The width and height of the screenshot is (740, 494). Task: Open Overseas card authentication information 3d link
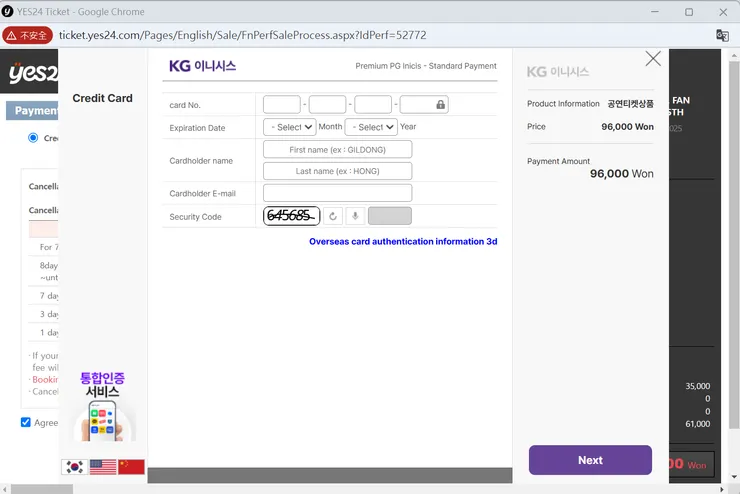[x=403, y=242]
